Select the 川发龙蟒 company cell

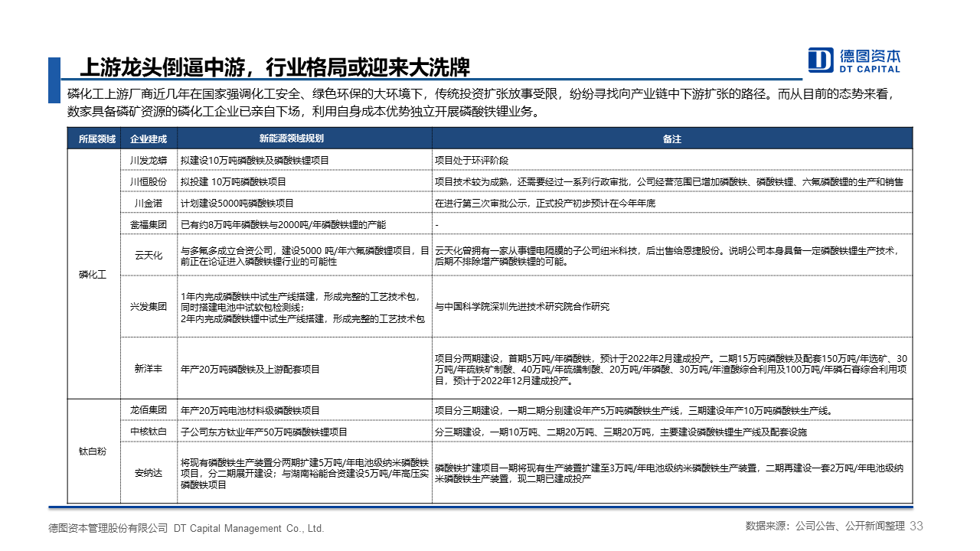[149, 161]
